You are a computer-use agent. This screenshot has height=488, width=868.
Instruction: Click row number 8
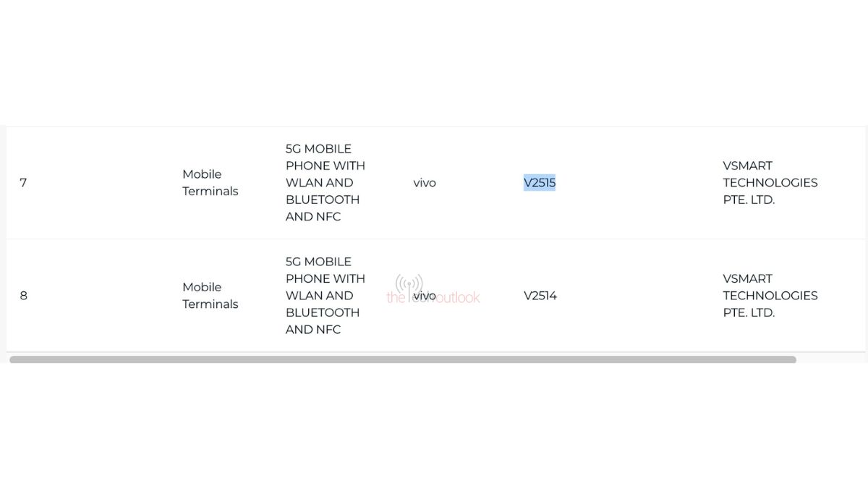pos(23,296)
